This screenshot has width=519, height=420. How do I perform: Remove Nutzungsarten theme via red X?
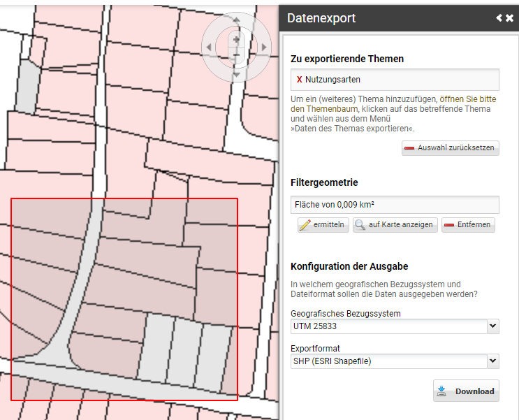tap(299, 80)
